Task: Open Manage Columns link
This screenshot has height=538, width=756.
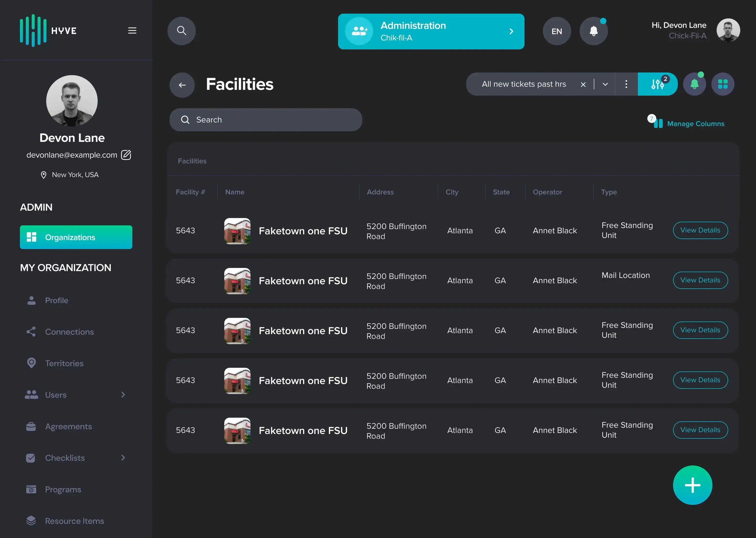Action: 695,123
